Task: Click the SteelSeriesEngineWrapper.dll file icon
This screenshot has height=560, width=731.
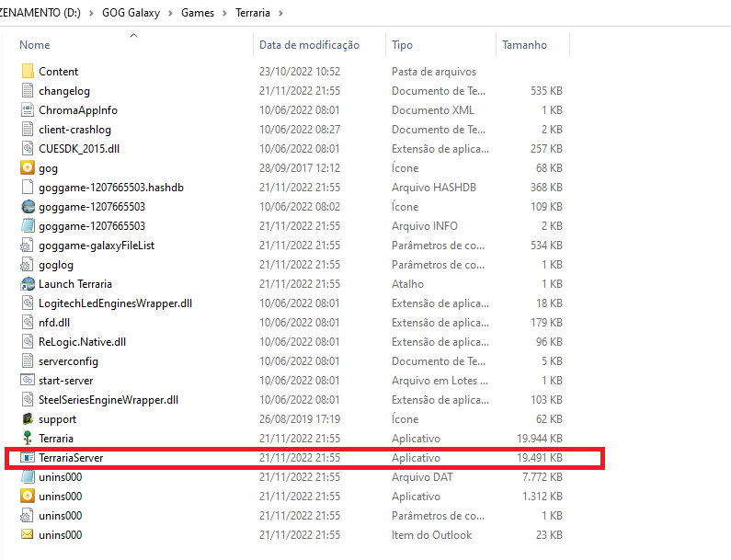Action: (x=28, y=400)
